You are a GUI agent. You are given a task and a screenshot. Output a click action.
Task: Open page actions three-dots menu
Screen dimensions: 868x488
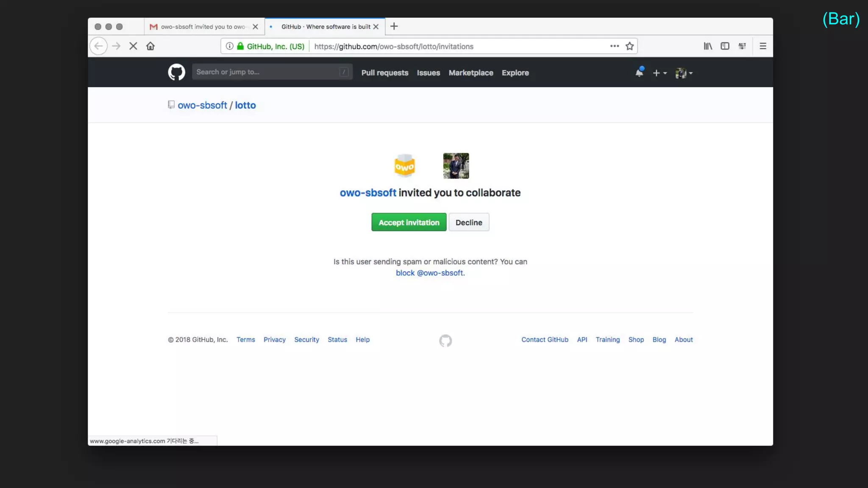(614, 46)
